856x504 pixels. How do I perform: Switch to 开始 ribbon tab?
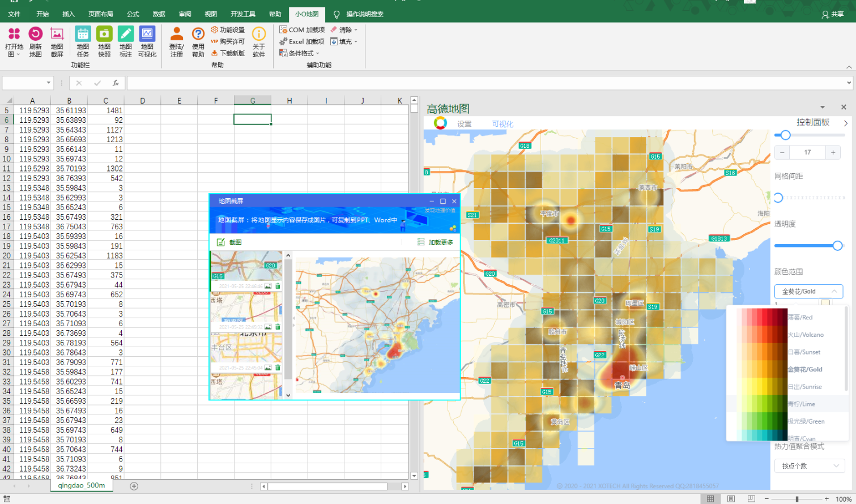pyautogui.click(x=42, y=14)
